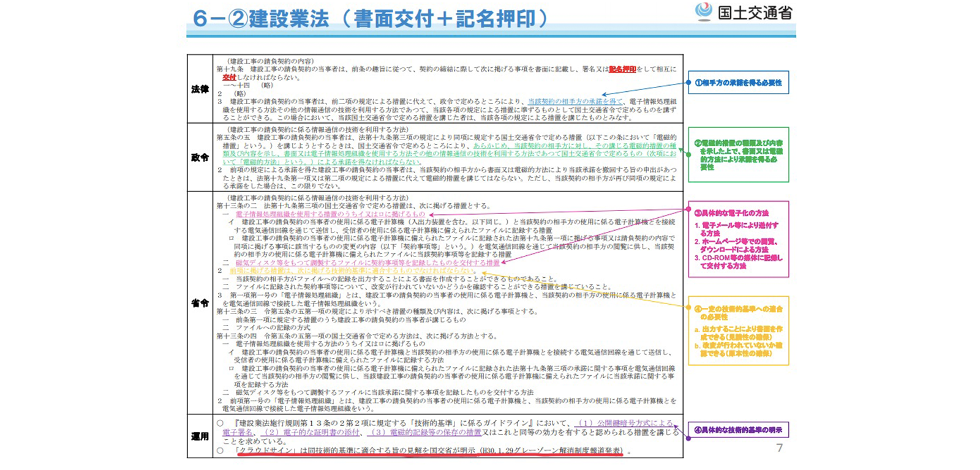Select the 省令 row label
This screenshot has width=980, height=470.
coord(200,303)
